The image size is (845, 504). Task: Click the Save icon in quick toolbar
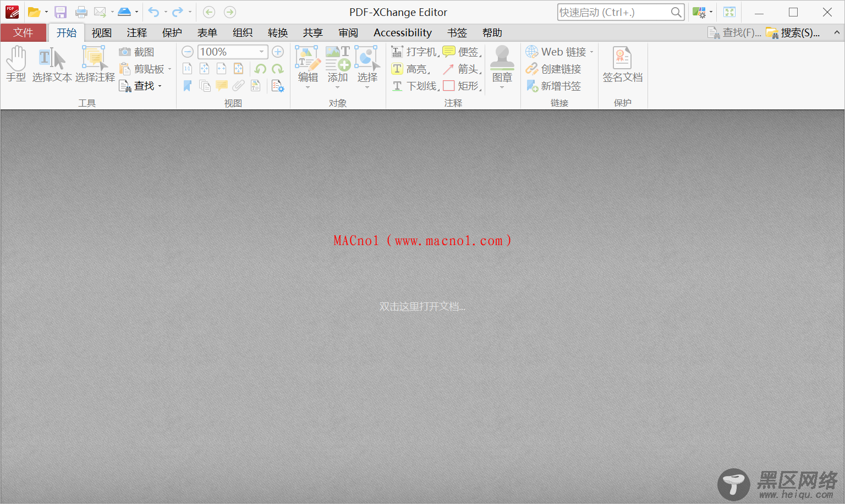click(61, 12)
